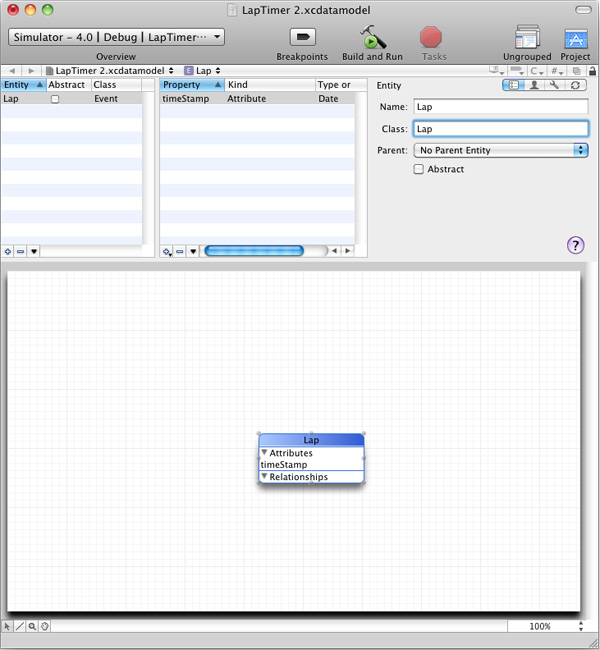The height and width of the screenshot is (650, 600).
Task: Collapse the Relationships section in Lap diagram
Action: coord(264,476)
